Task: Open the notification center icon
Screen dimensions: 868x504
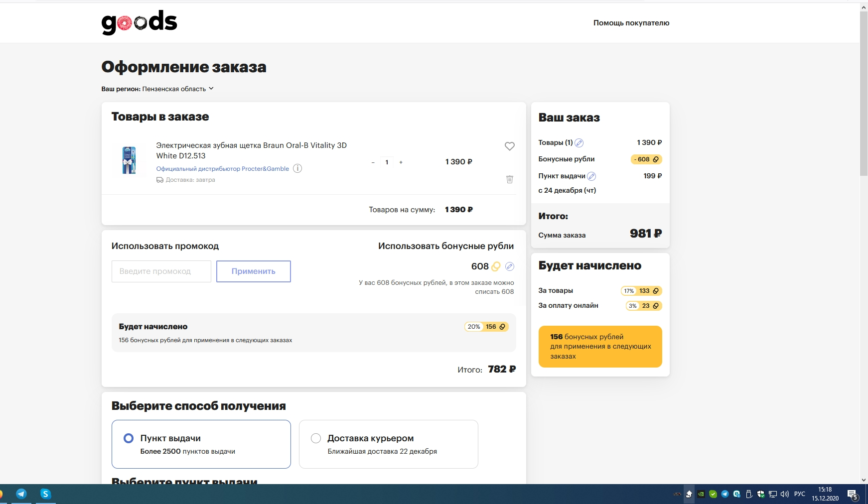Action: [853, 495]
